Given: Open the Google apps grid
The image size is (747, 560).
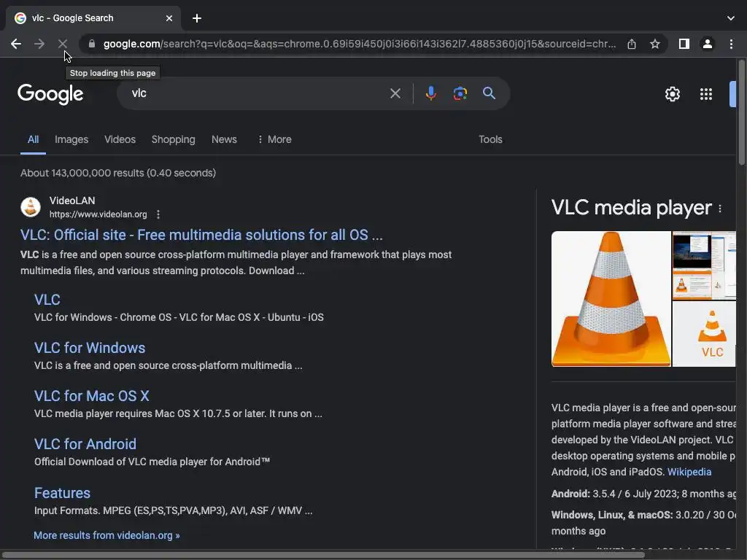Looking at the screenshot, I should coord(706,94).
